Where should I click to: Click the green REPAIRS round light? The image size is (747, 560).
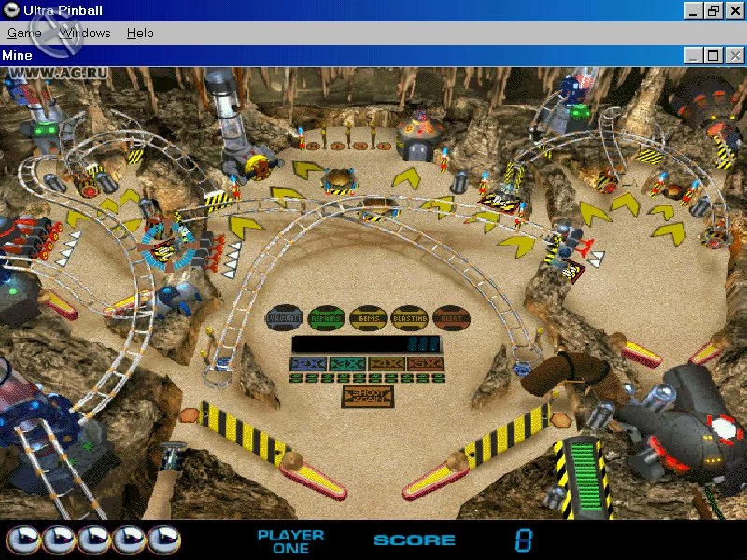(326, 318)
